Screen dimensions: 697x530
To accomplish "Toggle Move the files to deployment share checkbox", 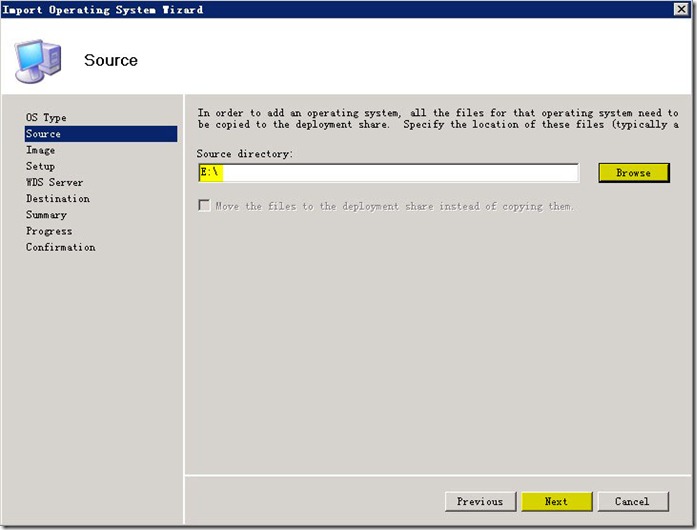I will click(204, 205).
